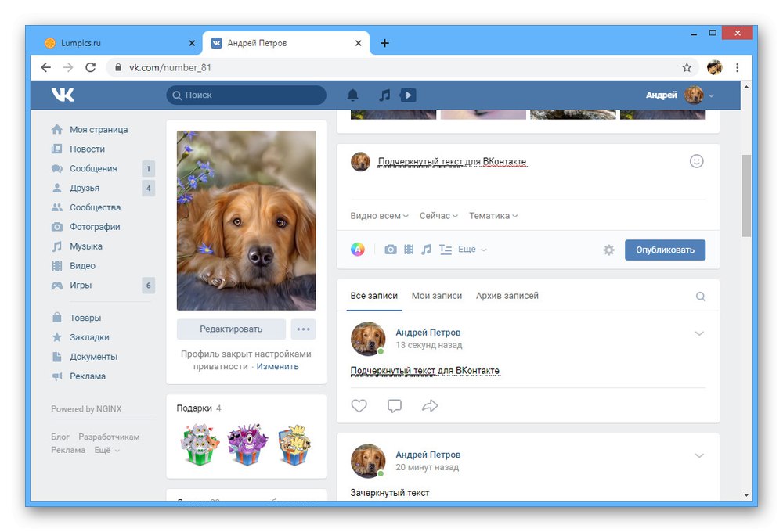Open Chrome profile avatar
This screenshot has width=783, height=532.
[x=715, y=67]
